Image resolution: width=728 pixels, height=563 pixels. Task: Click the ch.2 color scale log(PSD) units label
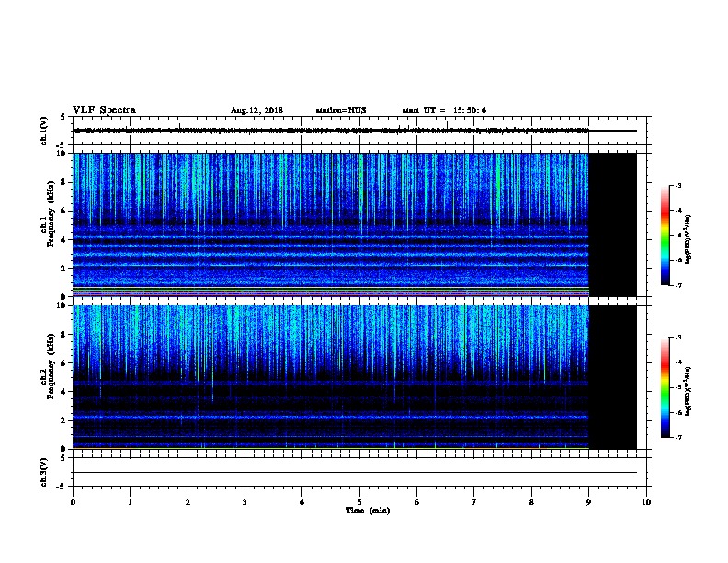(688, 391)
